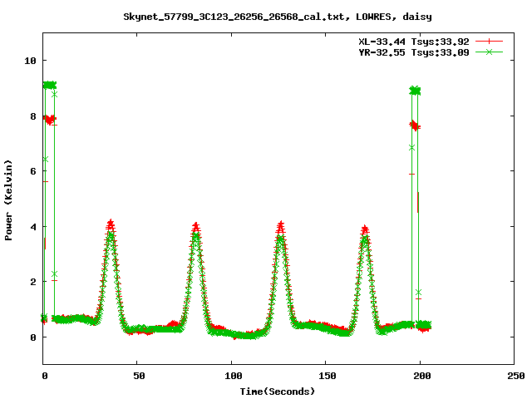The width and height of the screenshot is (532, 399).
Task: Click the 10 tick label on the power axis
Action: click(29, 61)
